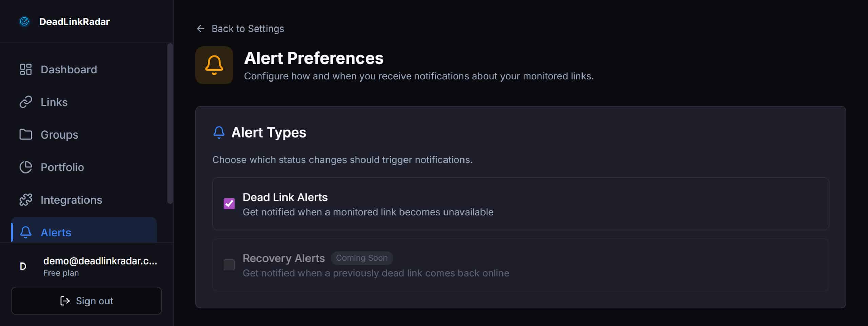The image size is (868, 326).
Task: Click the Groups folder icon
Action: (26, 134)
